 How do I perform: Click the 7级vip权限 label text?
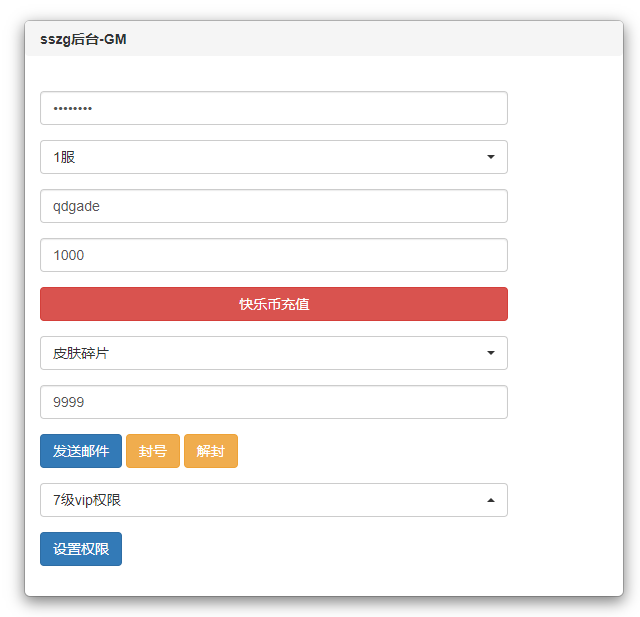87,500
